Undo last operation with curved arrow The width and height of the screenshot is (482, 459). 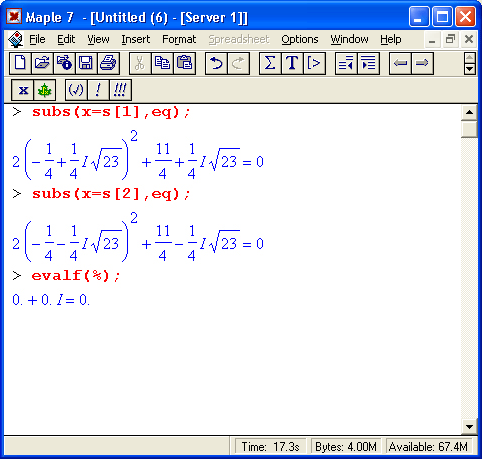tap(216, 63)
